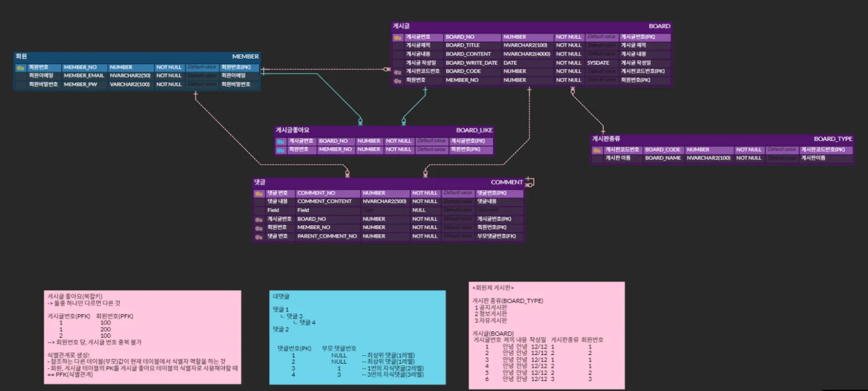The width and height of the screenshot is (868, 391).
Task: Select the BOARD_LIKE table title bar
Action: pos(384,130)
